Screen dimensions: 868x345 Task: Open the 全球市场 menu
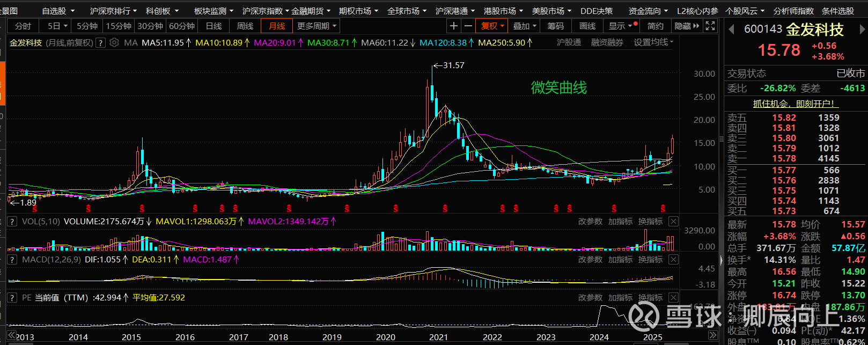click(x=407, y=11)
